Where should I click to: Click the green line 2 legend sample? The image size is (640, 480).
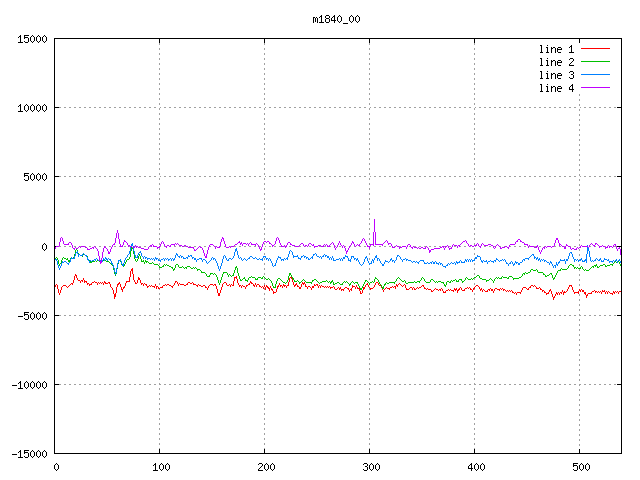pos(595,62)
